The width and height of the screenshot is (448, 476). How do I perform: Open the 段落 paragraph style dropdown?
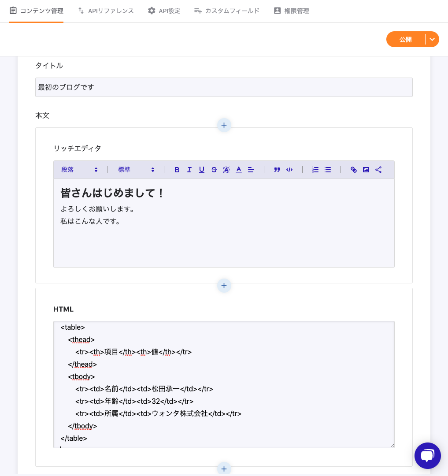click(x=79, y=170)
